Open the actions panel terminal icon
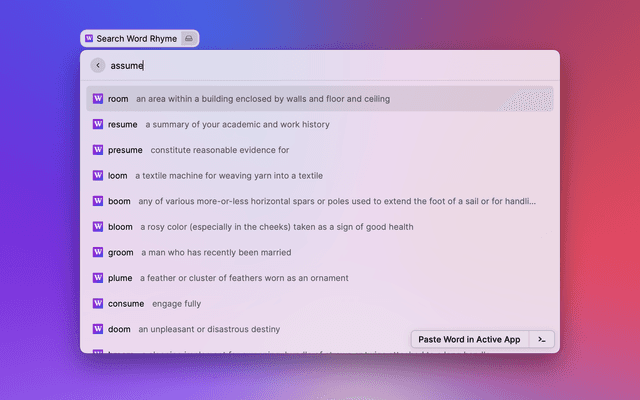This screenshot has width=640, height=400. point(541,339)
